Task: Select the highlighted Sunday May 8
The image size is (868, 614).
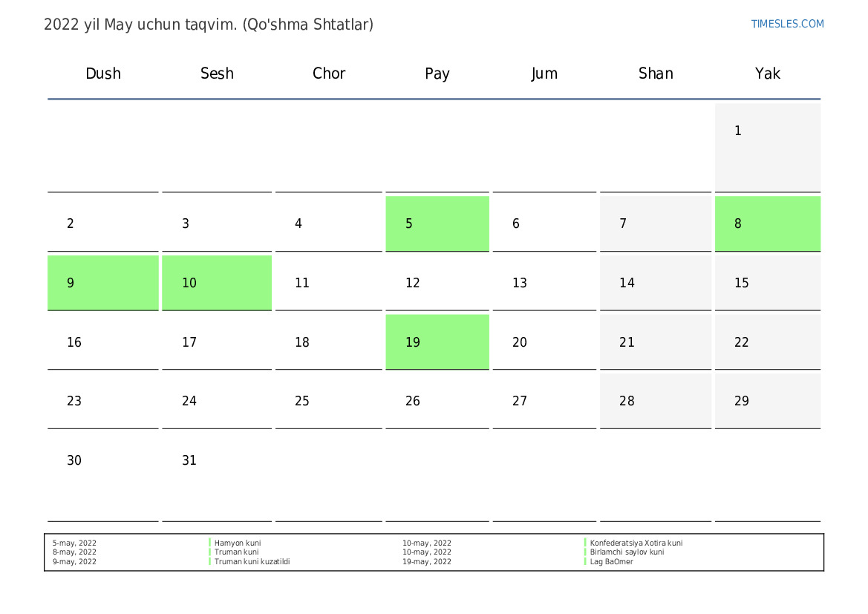Action: pos(767,223)
